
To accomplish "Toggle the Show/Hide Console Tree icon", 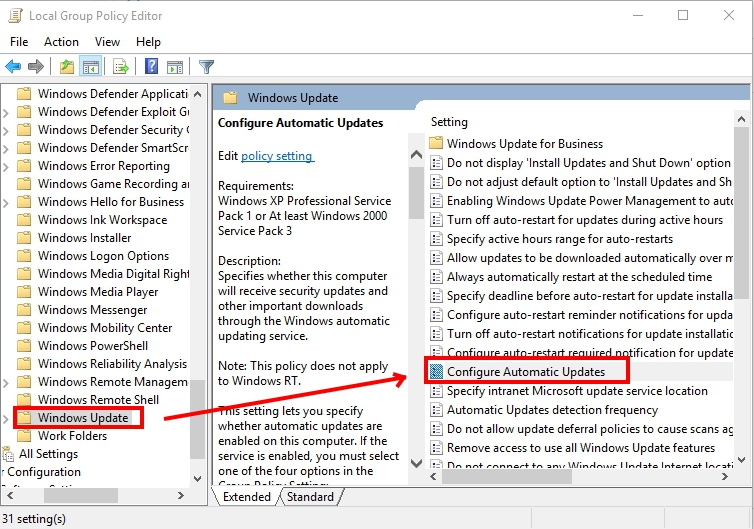I will pos(91,66).
